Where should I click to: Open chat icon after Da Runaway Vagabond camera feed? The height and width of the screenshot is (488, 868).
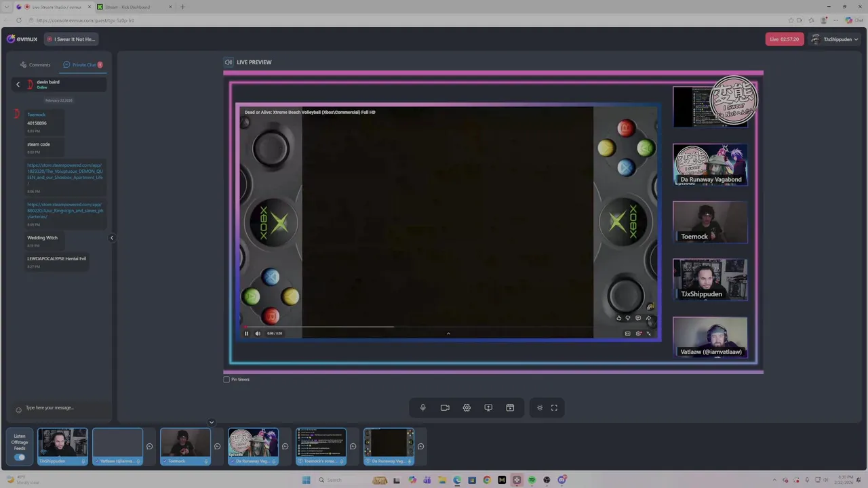285,446
